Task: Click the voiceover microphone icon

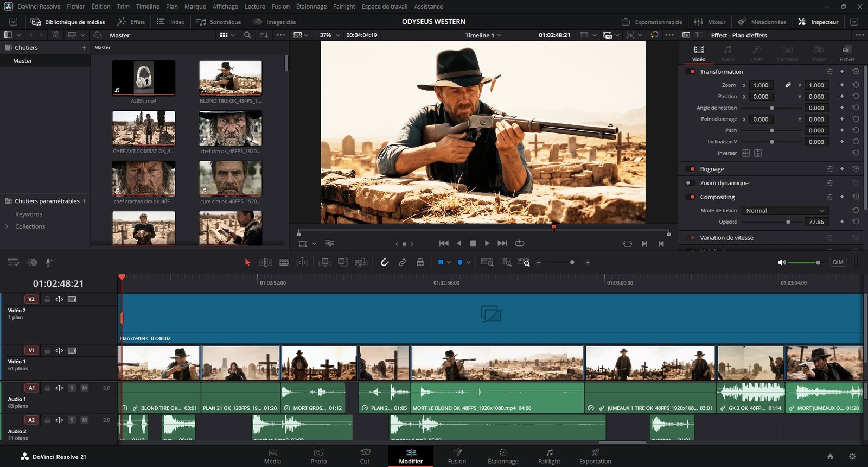Action: (49, 262)
